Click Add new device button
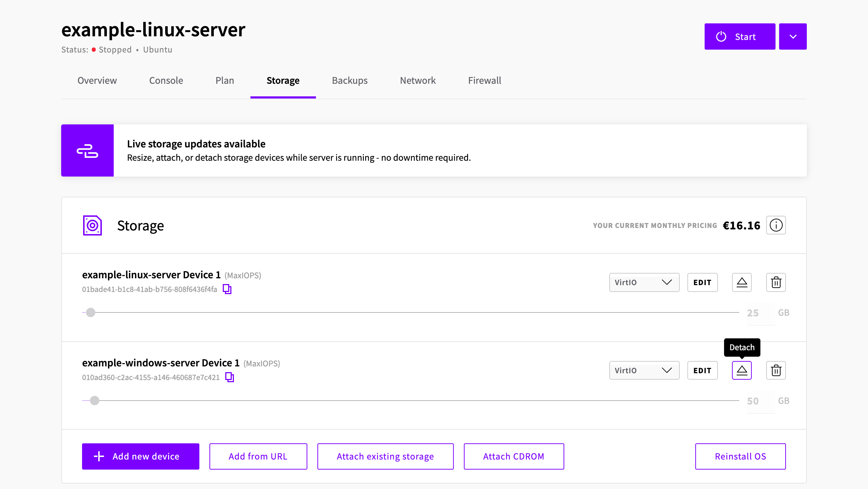Viewport: 868px width, 489px height. click(x=141, y=456)
